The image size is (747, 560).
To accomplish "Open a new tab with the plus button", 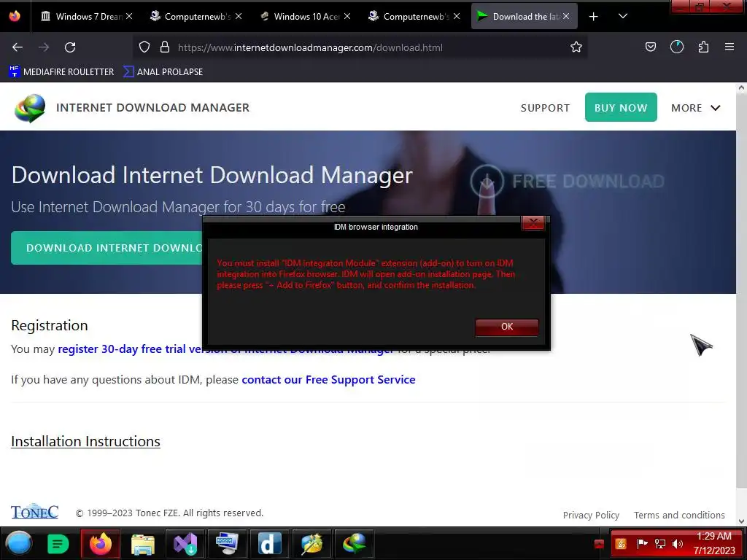I will 593,17.
